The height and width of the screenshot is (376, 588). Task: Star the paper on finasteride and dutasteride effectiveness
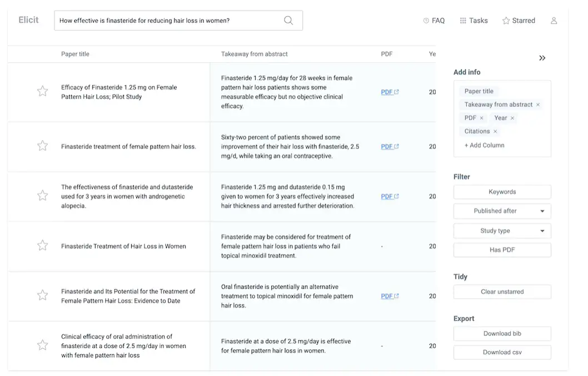pos(43,196)
